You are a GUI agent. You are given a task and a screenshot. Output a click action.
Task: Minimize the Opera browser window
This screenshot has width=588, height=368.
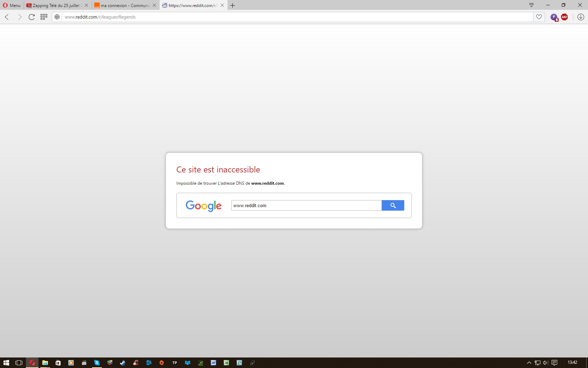[x=548, y=5]
